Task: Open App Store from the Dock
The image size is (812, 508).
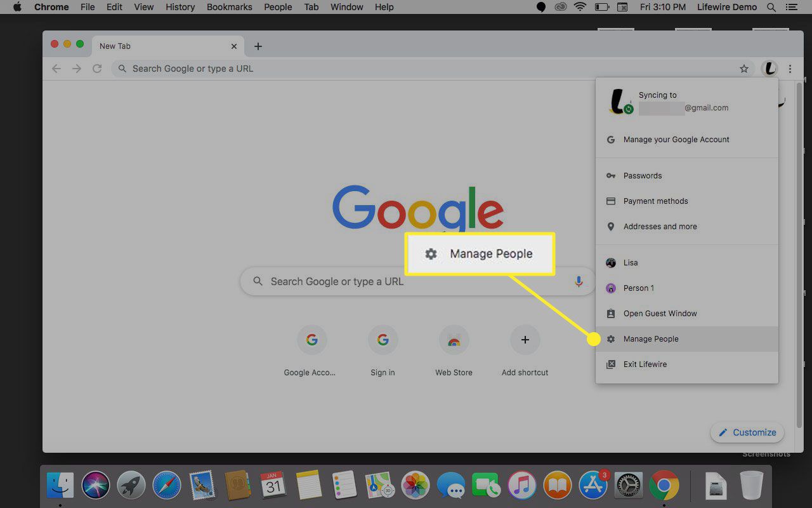Action: pyautogui.click(x=594, y=486)
